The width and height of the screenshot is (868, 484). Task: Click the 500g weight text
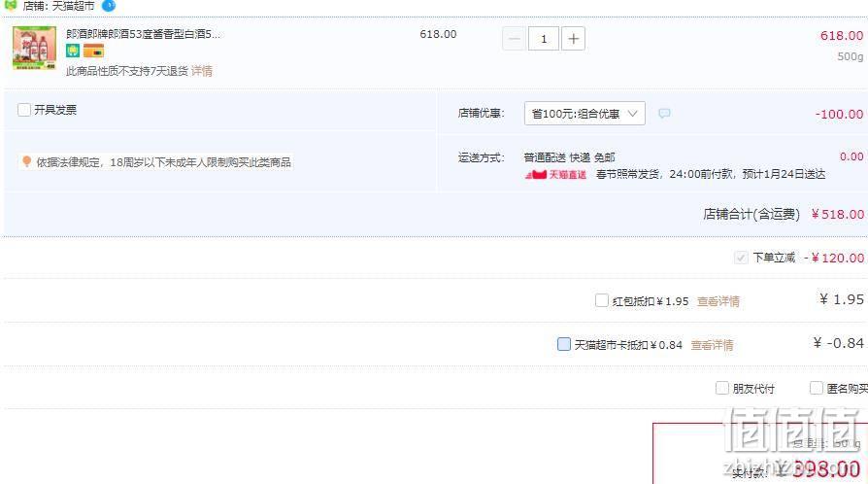click(851, 56)
